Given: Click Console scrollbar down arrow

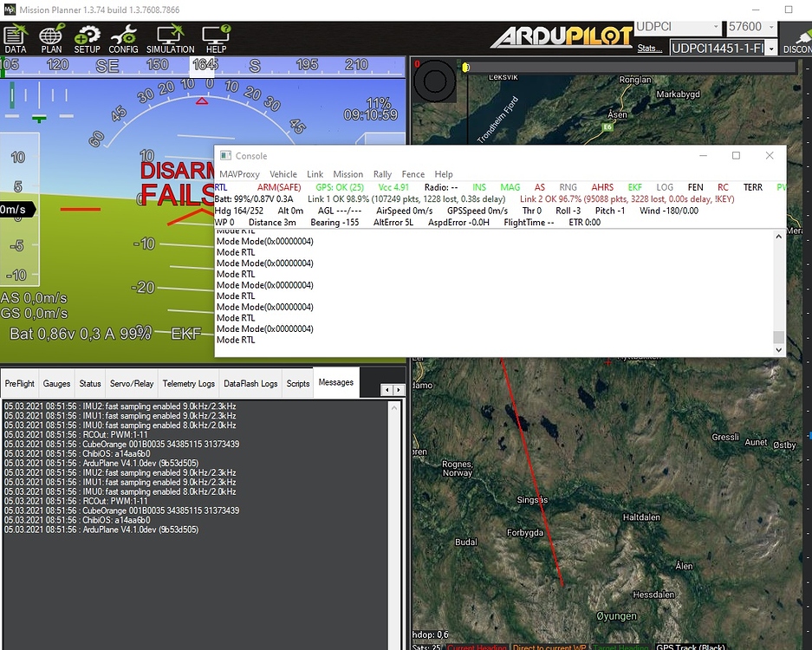Looking at the screenshot, I should [x=778, y=349].
